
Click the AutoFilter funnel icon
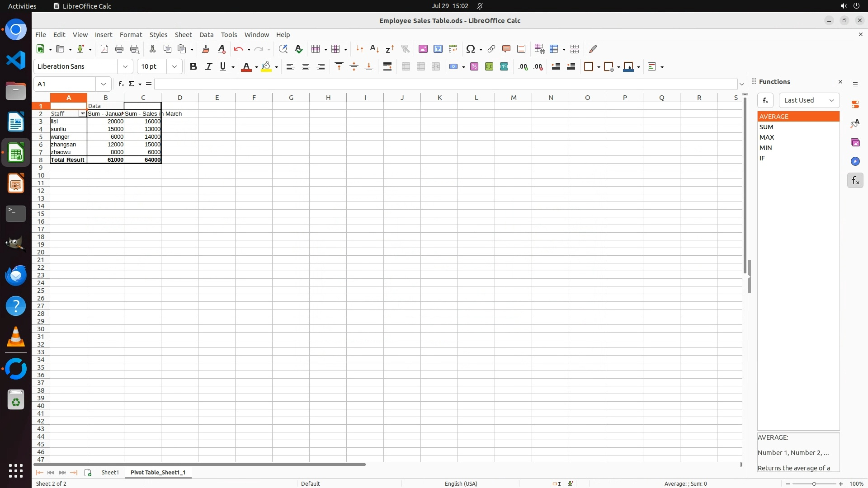[405, 49]
